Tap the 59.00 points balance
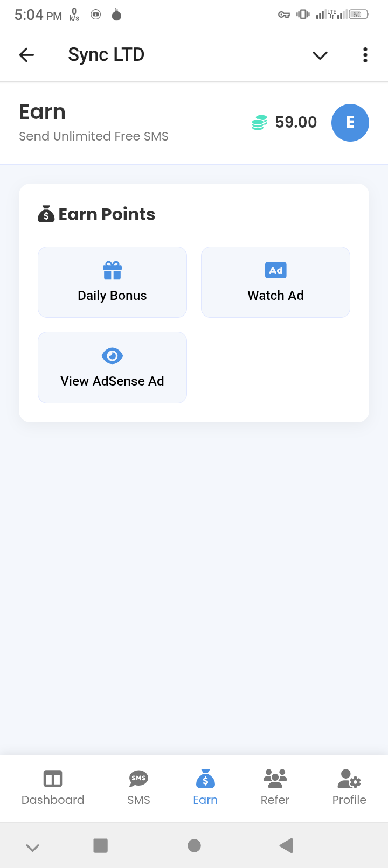Viewport: 388px width, 868px height. click(296, 122)
